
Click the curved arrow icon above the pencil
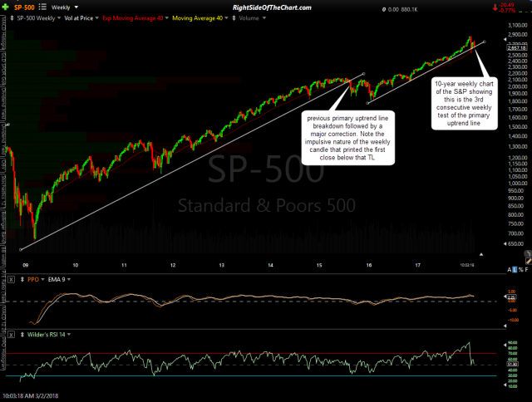tap(528, 253)
